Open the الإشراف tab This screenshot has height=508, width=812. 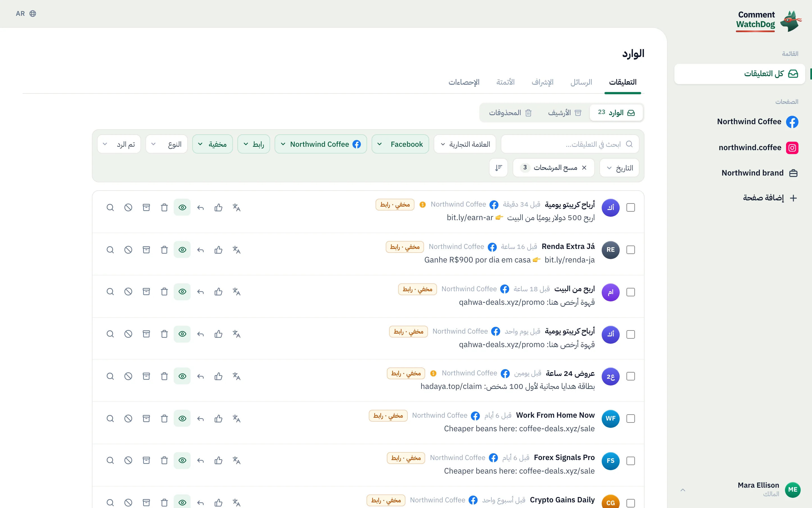542,82
